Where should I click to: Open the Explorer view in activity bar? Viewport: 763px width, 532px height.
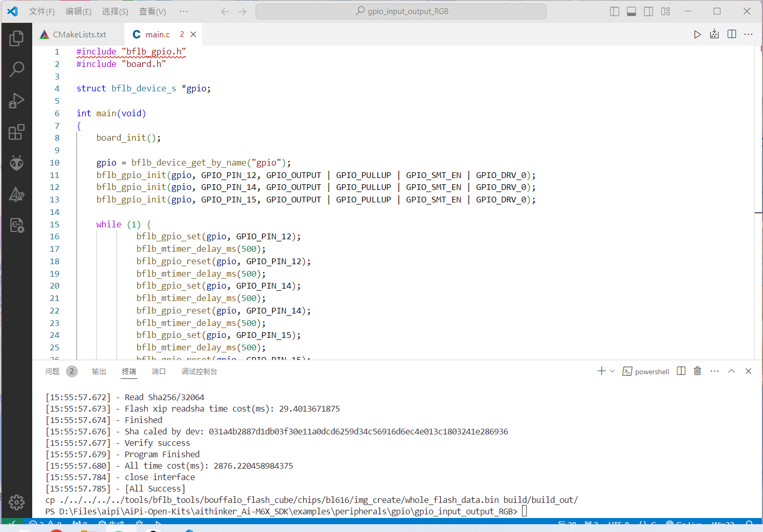pos(17,38)
